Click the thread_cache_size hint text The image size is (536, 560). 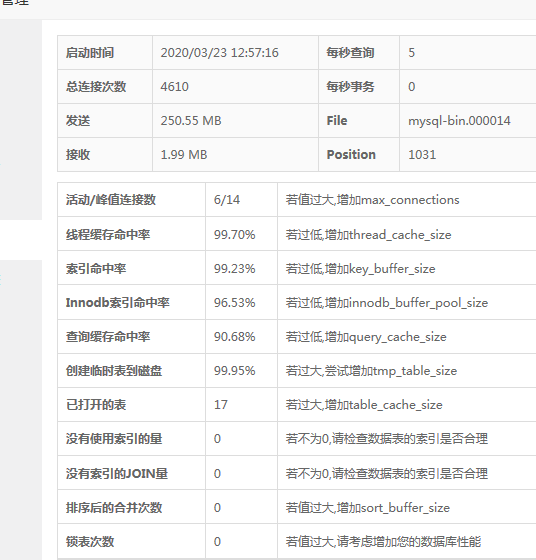click(369, 235)
